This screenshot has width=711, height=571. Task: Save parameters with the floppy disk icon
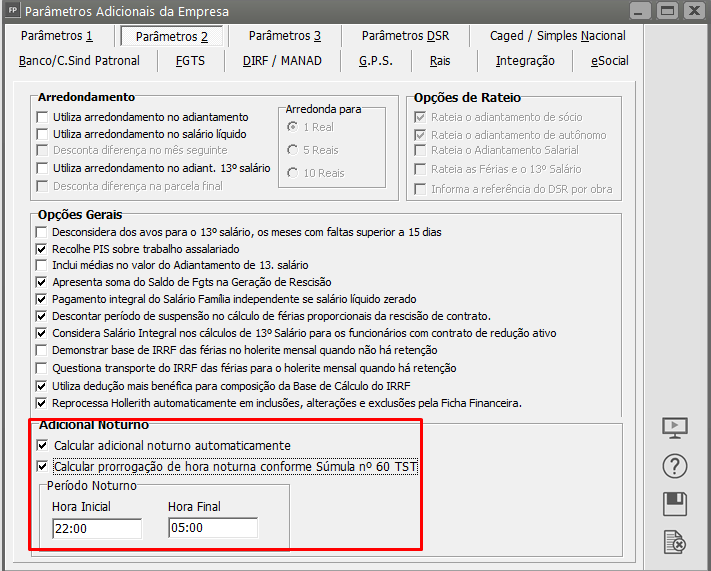coord(676,504)
